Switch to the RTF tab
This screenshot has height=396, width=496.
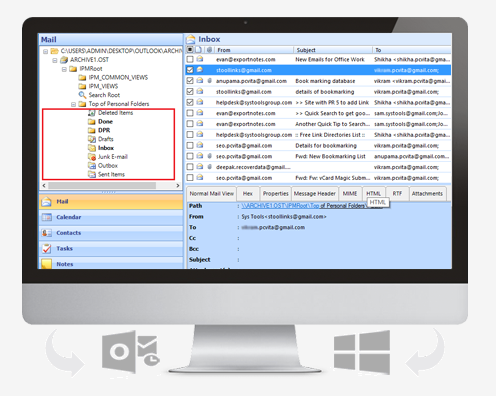click(x=397, y=194)
